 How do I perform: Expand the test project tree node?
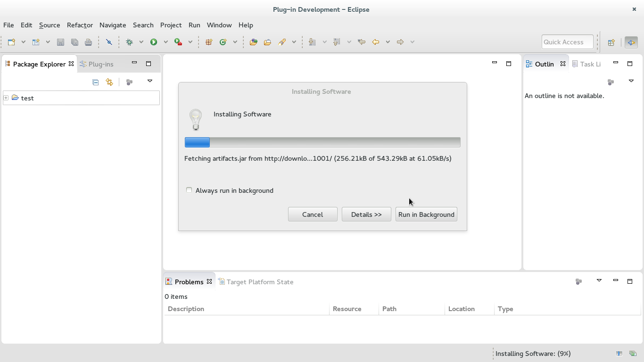click(x=6, y=98)
